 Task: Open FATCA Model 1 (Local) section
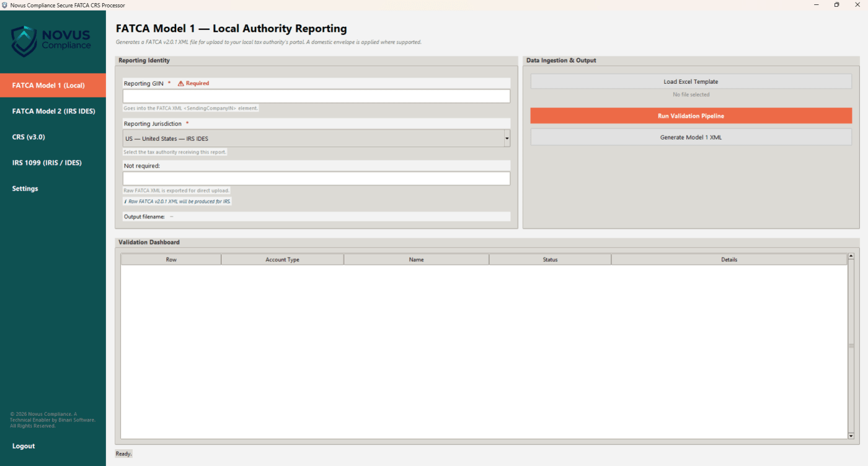point(53,85)
